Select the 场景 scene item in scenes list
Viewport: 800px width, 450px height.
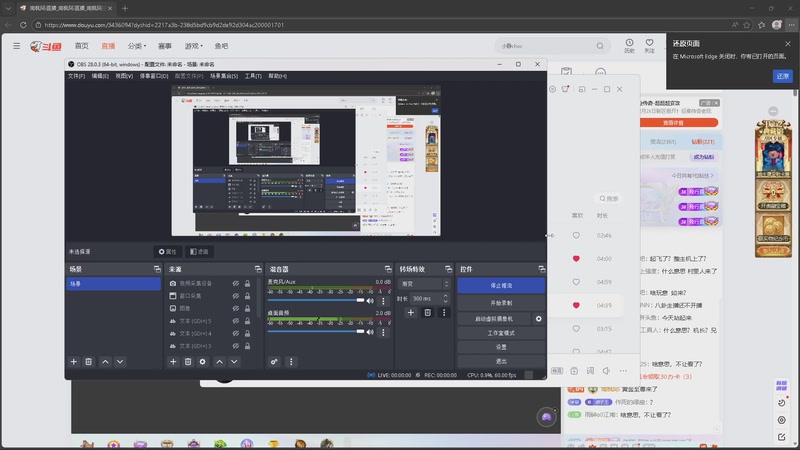point(113,284)
